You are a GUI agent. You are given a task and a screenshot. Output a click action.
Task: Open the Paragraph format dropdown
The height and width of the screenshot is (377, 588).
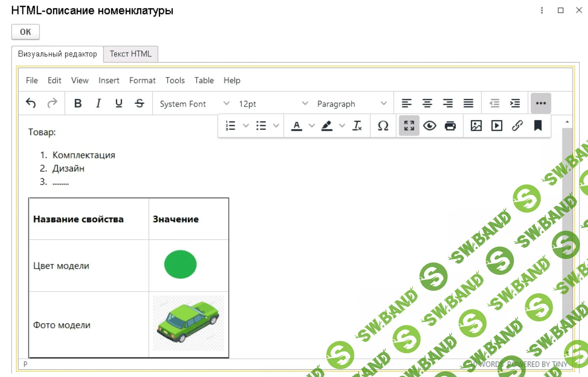tap(351, 104)
